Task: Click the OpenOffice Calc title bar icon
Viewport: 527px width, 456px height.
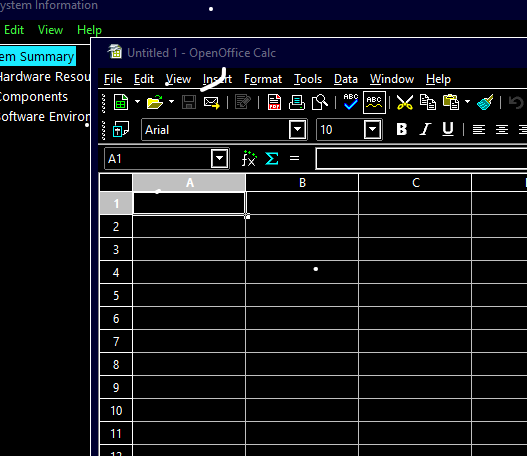Action: (115, 52)
